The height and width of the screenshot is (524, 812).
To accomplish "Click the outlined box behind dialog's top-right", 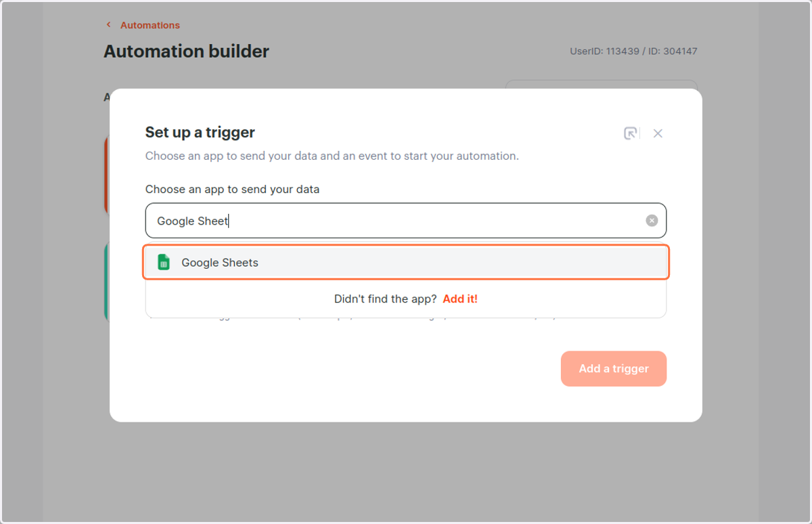I will point(601,84).
